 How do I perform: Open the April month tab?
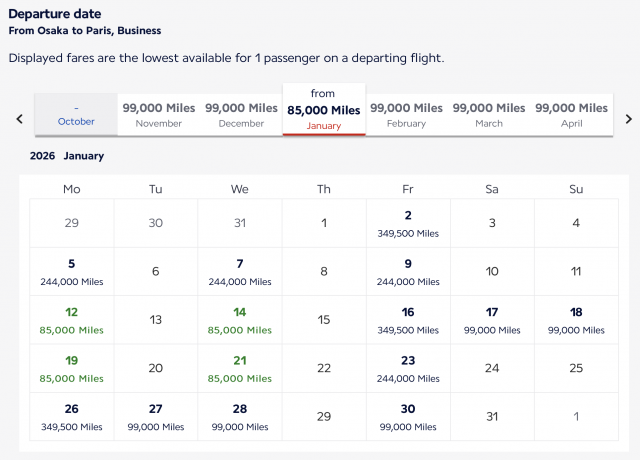tap(571, 115)
